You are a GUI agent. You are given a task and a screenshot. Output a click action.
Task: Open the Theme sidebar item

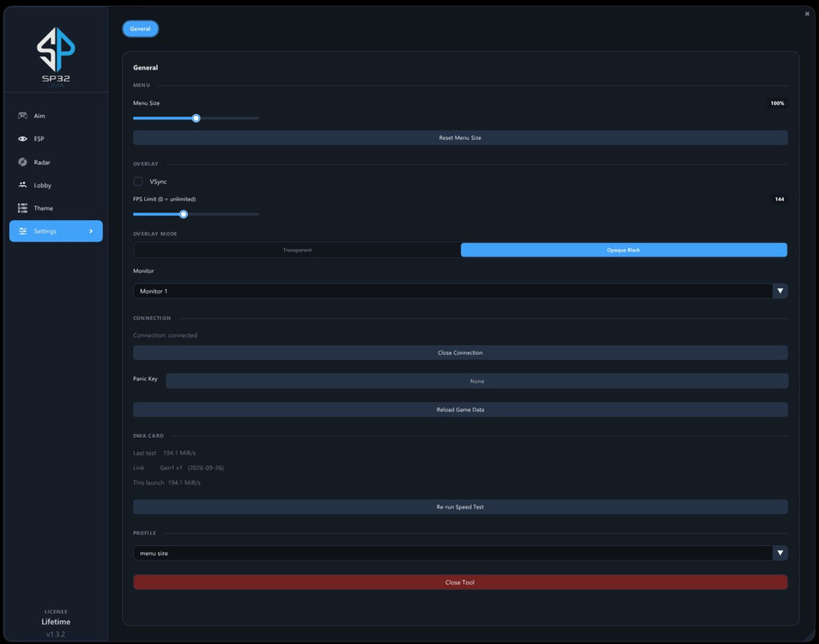click(x=56, y=208)
